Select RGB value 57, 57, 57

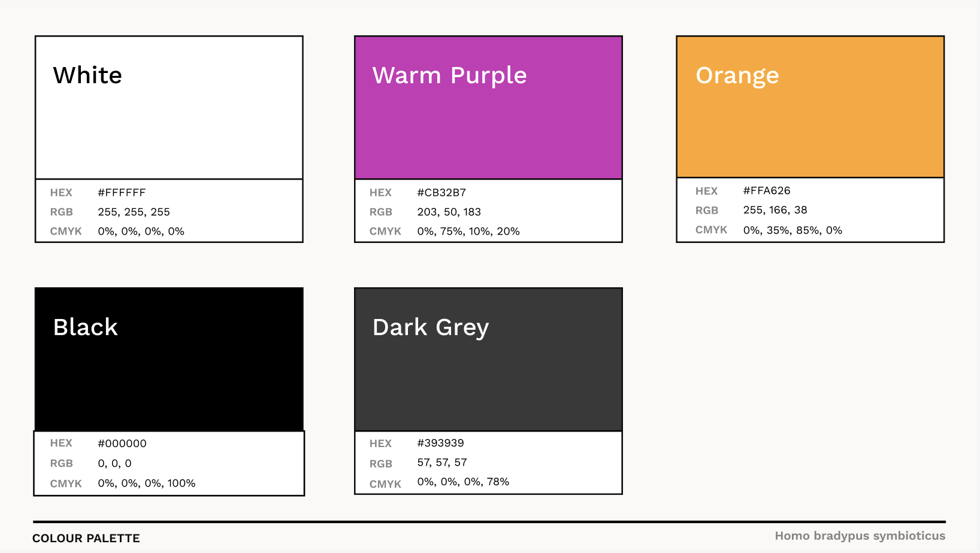pyautogui.click(x=442, y=463)
